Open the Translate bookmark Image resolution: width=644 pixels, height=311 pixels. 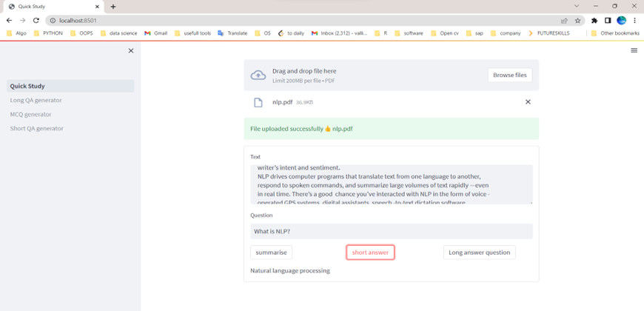(x=232, y=33)
